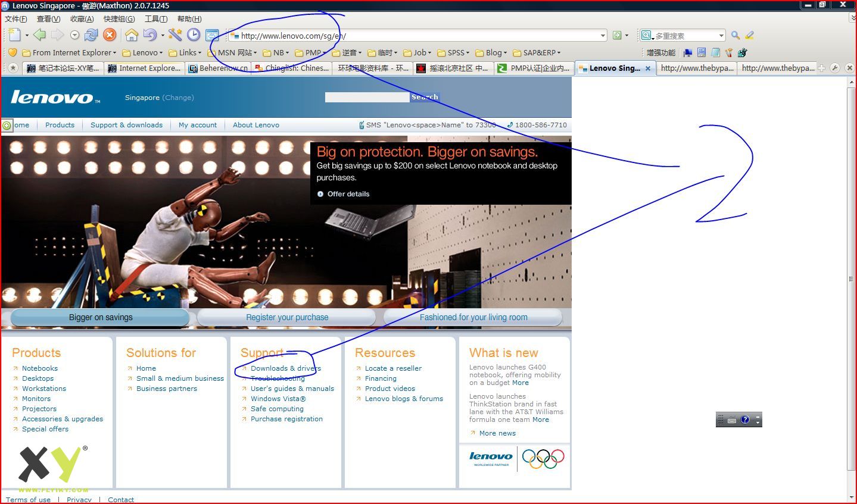The image size is (857, 504).
Task: Expand the back/forward history dropdown circle
Action: coord(75,35)
